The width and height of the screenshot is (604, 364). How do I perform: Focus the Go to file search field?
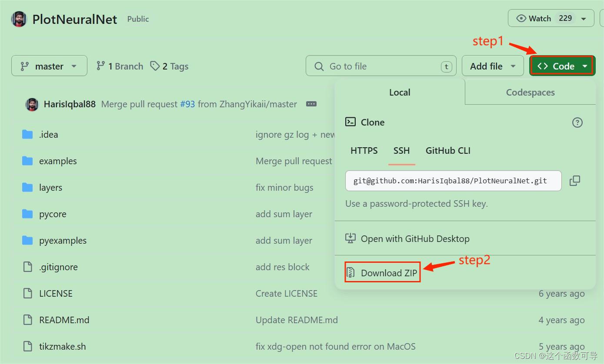[x=381, y=66]
